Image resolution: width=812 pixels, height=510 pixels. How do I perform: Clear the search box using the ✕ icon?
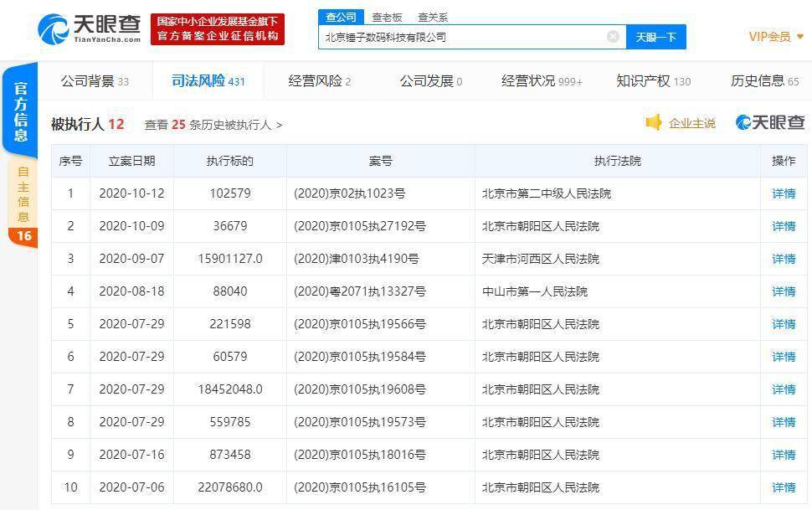612,36
